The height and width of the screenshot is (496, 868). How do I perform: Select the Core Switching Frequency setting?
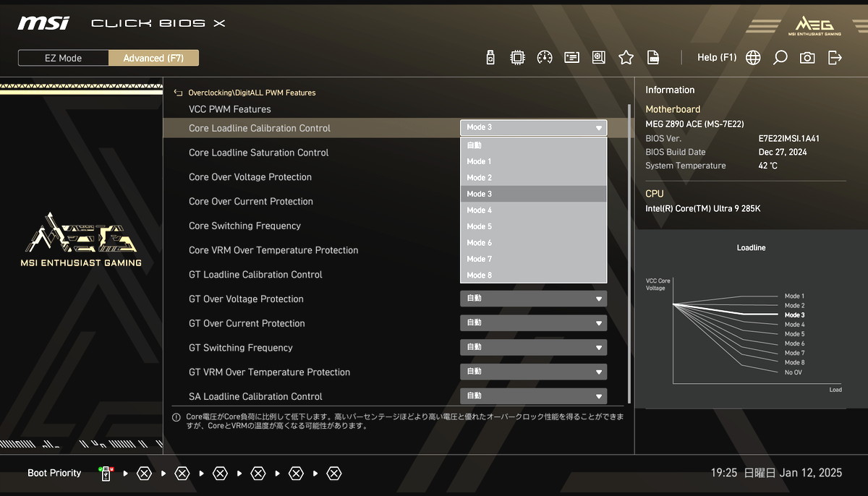click(244, 226)
